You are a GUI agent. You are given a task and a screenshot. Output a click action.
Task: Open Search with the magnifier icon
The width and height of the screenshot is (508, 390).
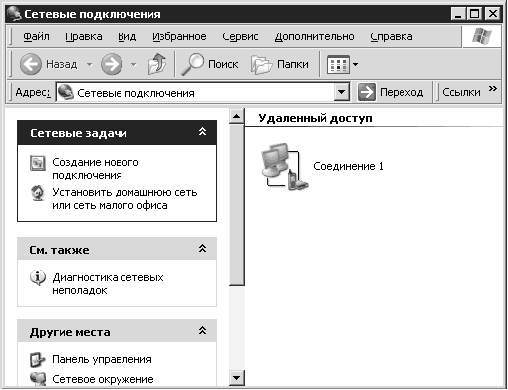tap(192, 64)
